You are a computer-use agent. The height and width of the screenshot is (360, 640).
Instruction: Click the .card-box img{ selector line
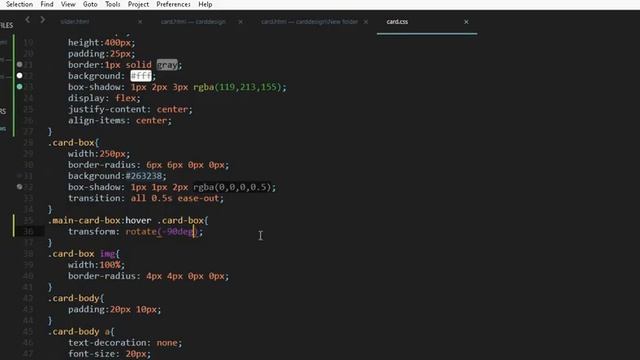[x=84, y=254]
